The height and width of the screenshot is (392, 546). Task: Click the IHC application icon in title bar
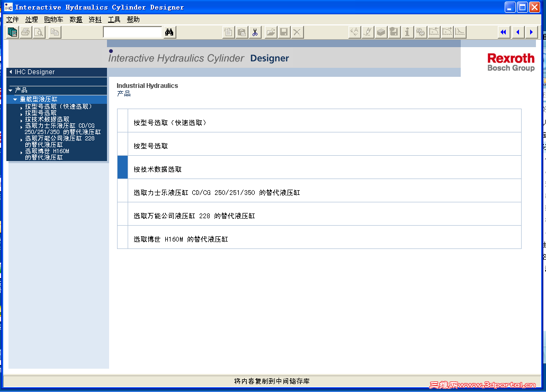(8, 7)
